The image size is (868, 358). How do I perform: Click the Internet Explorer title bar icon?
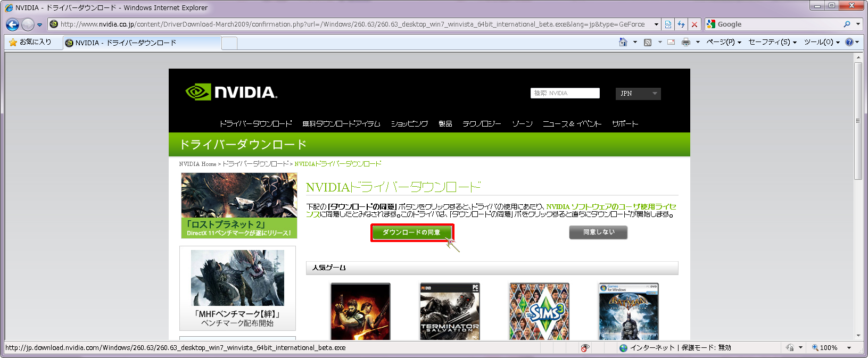coord(9,8)
